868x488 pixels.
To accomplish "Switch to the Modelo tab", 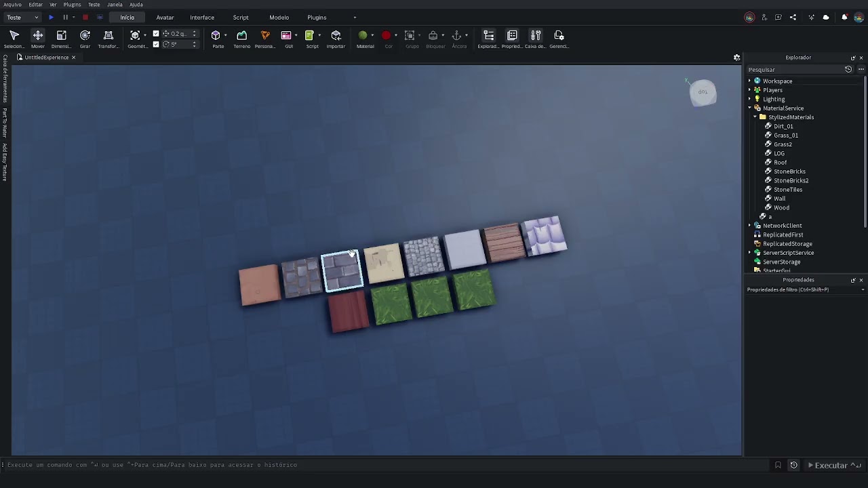I will coord(279,17).
